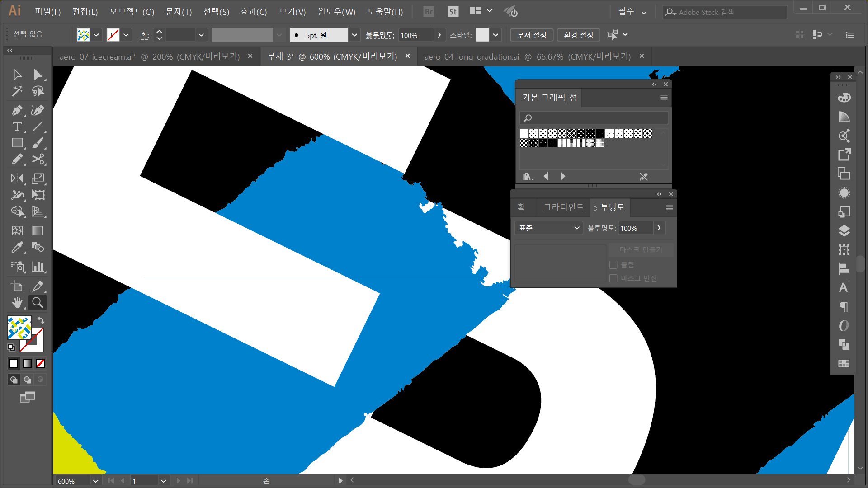Set paint type to solid Color

[x=14, y=363]
